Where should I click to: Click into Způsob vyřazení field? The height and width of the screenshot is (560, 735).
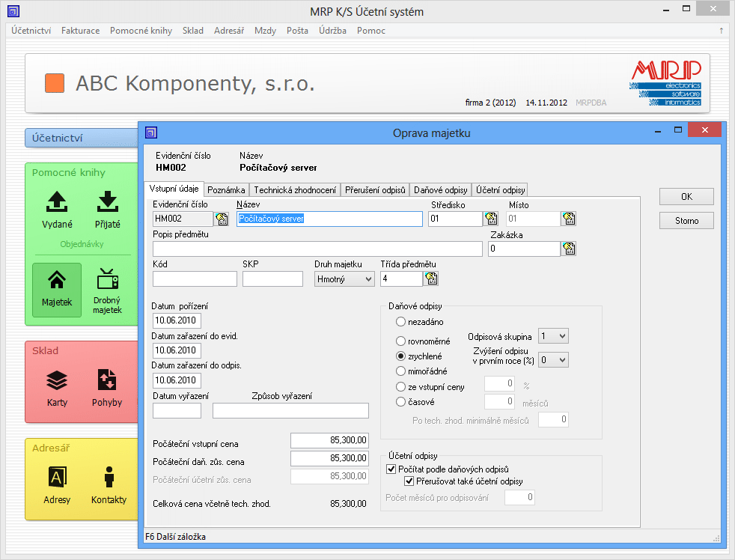tap(290, 410)
